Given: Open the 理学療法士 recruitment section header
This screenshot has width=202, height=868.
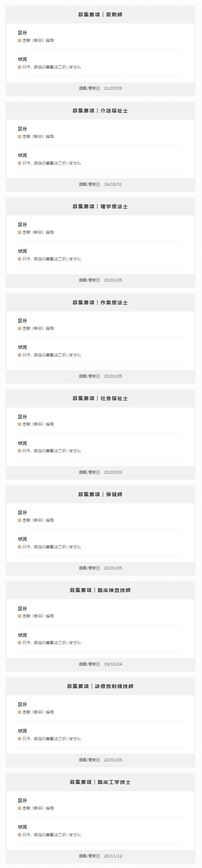Looking at the screenshot, I should click(100, 207).
